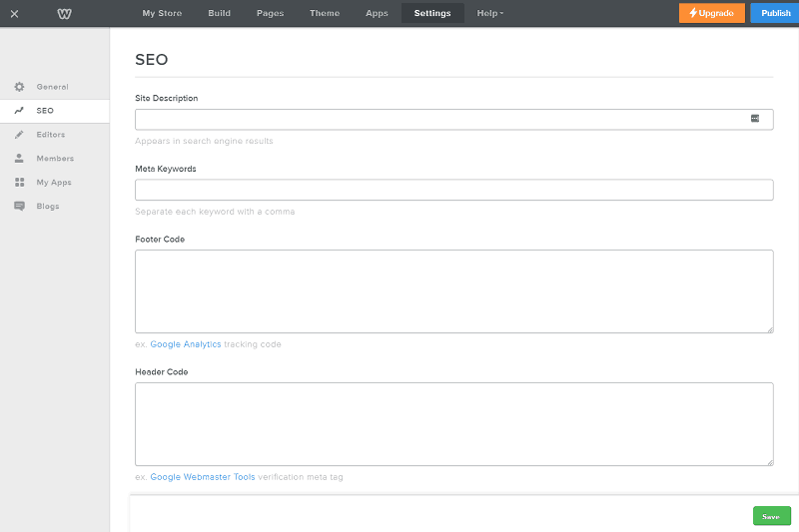Select the Apps tab
The height and width of the screenshot is (532, 799).
377,13
